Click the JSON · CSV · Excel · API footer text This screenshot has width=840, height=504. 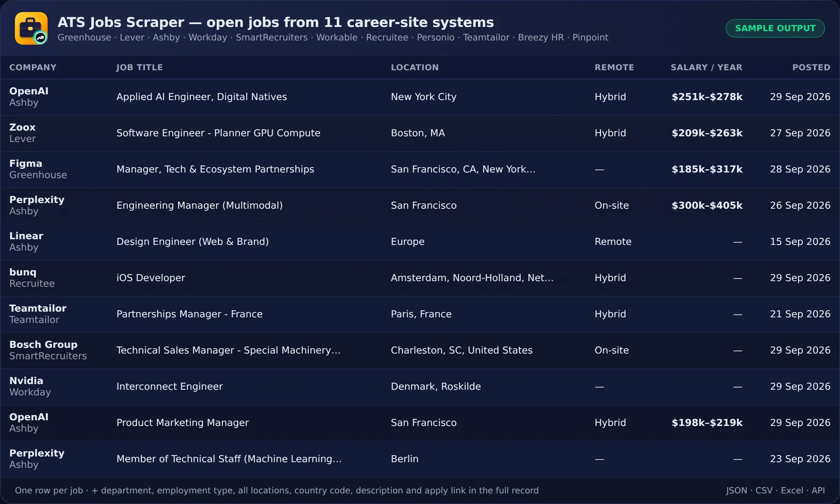coord(775,490)
